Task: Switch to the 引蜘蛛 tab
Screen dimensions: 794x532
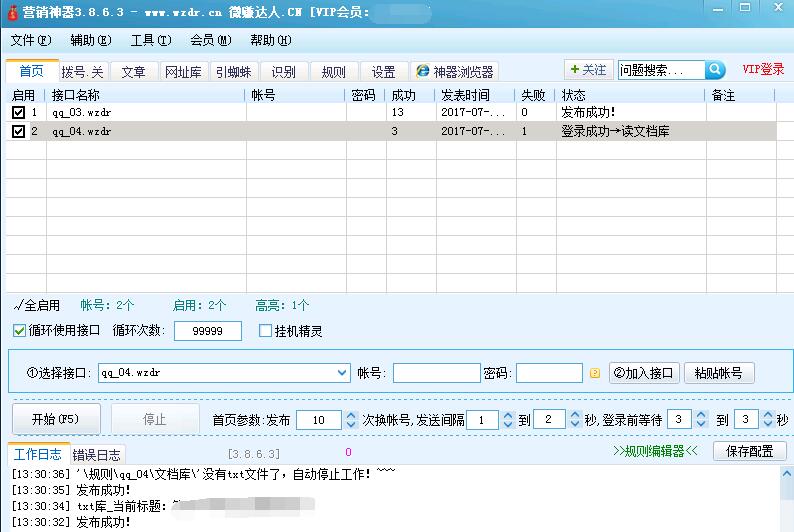Action: coord(235,72)
